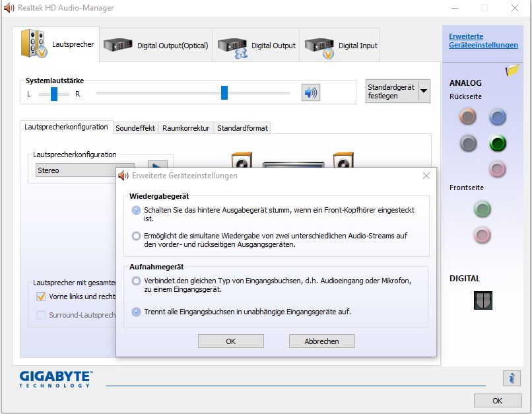Switch to the Lautsprecher device tab
The image size is (532, 414).
coord(56,44)
